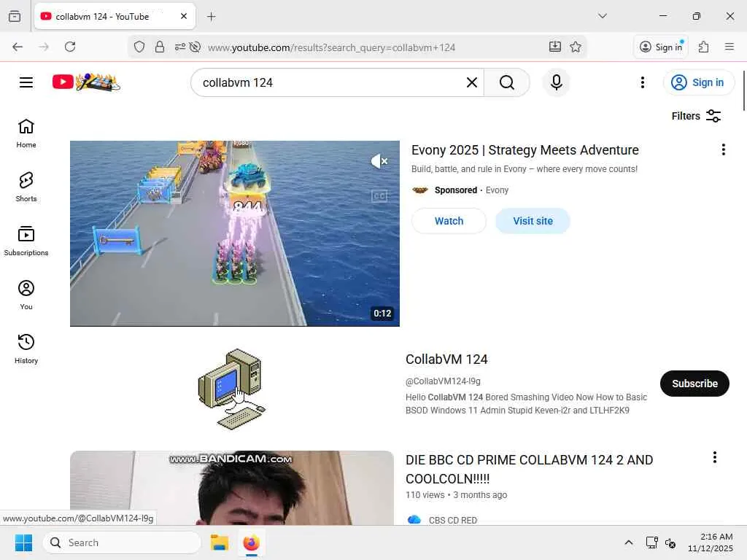Click the Watch button

coord(449,221)
